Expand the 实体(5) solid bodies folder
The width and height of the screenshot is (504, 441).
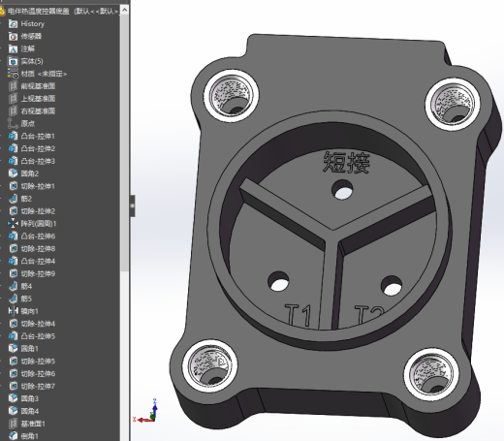[x=2, y=61]
